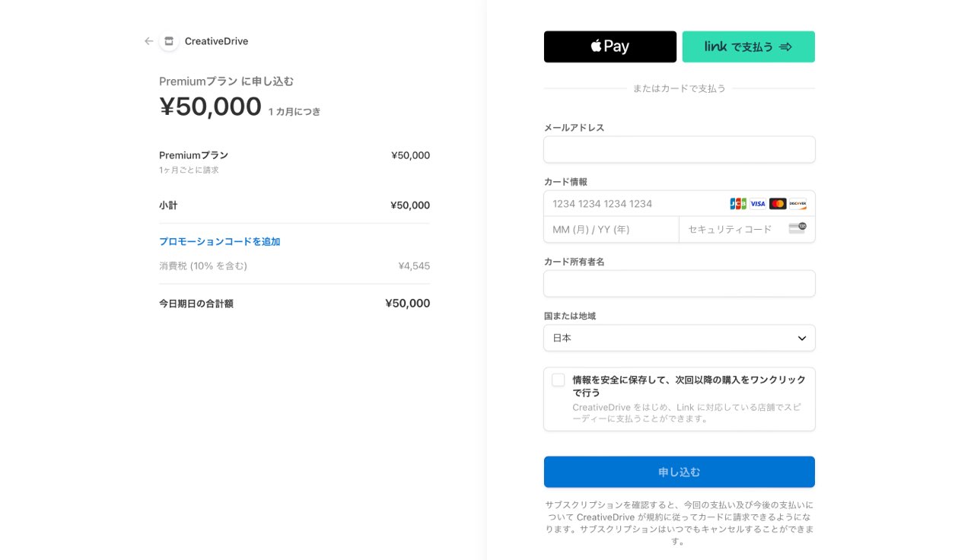The width and height of the screenshot is (974, 560).
Task: Click the Discover card brand icon
Action: pyautogui.click(x=797, y=204)
